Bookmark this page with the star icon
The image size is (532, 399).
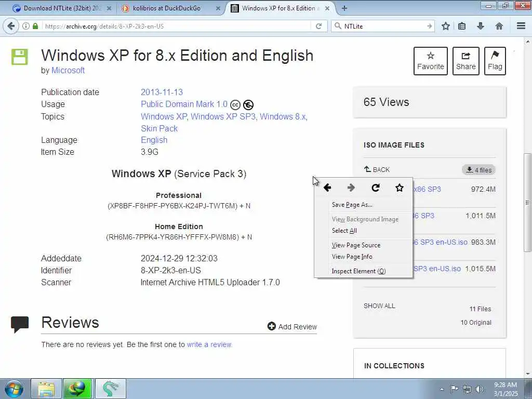(445, 26)
